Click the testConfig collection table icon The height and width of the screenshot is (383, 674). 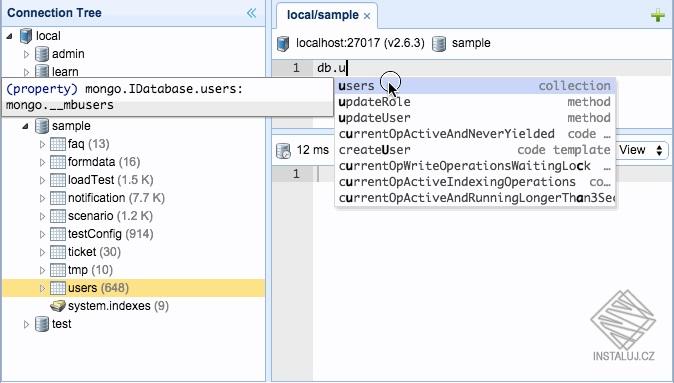pyautogui.click(x=58, y=234)
